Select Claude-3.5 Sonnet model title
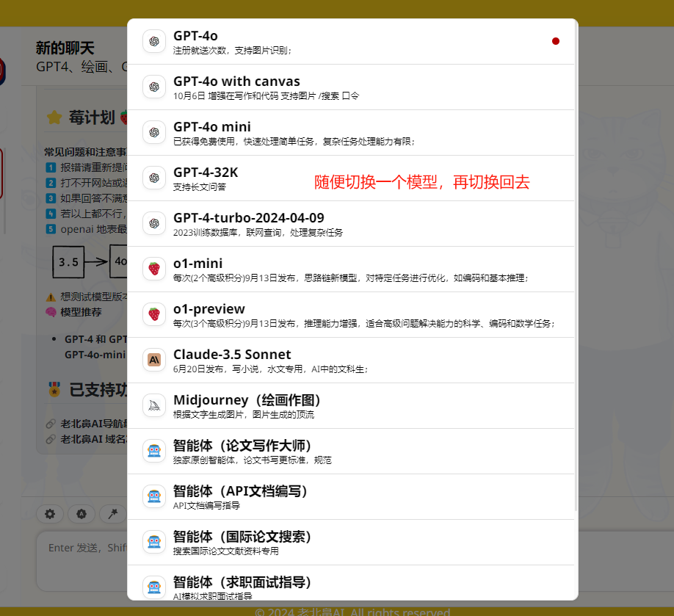 tap(232, 354)
